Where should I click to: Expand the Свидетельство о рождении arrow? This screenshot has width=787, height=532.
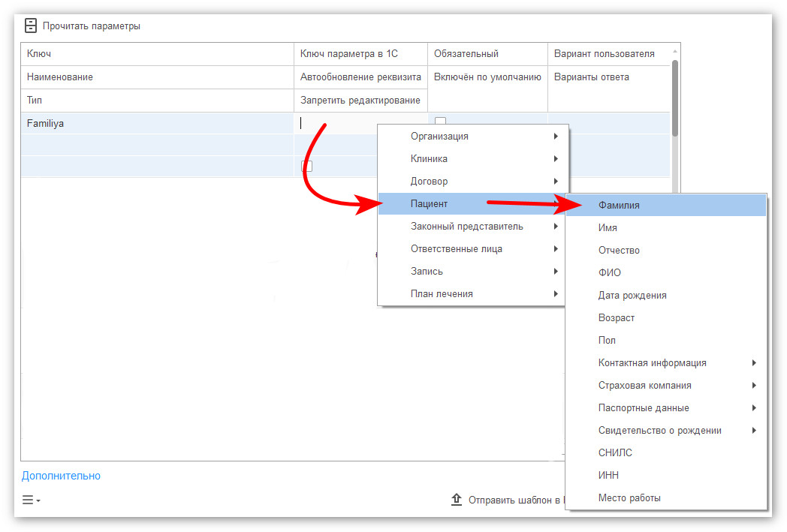pyautogui.click(x=754, y=431)
